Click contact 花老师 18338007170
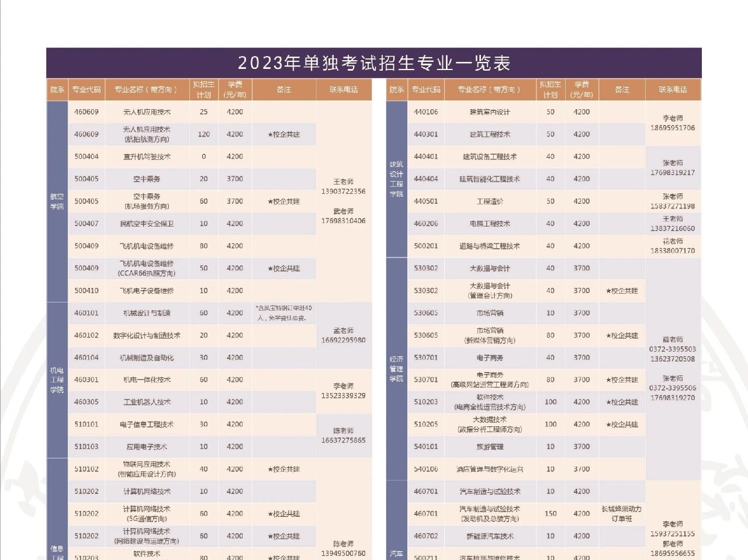 [673, 246]
